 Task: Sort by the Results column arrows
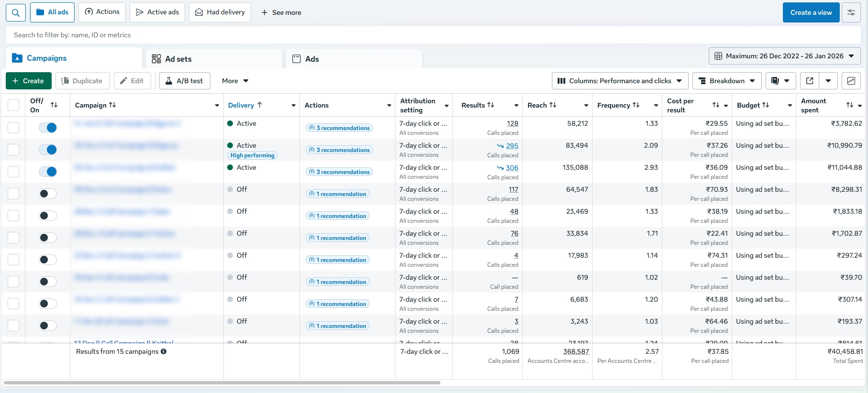(x=491, y=105)
